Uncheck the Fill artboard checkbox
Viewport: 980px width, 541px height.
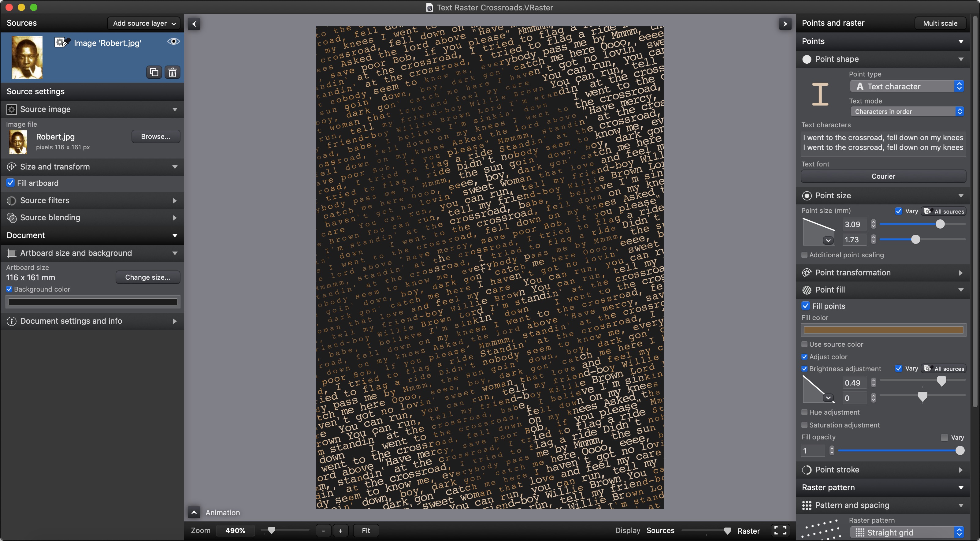click(11, 183)
